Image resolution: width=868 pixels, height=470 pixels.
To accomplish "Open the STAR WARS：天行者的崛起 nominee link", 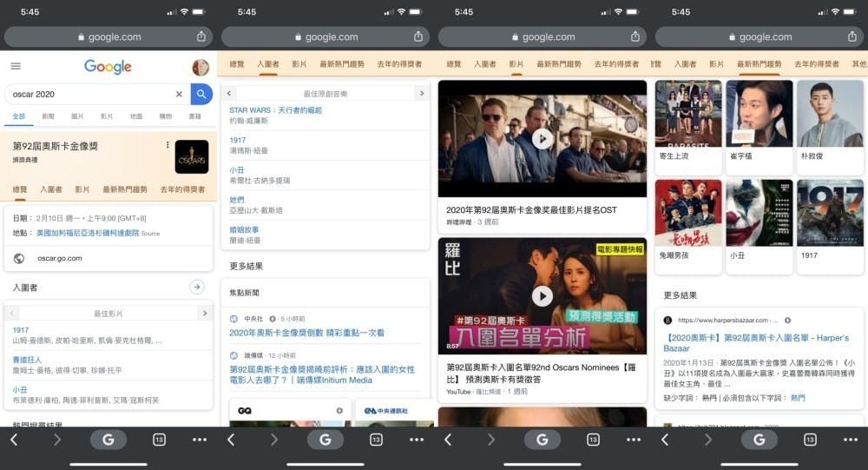I will coord(276,110).
